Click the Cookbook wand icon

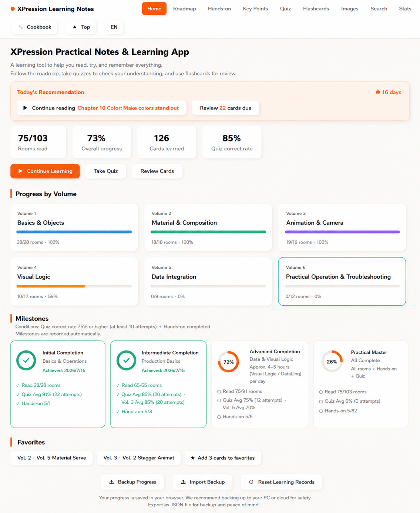tap(21, 27)
